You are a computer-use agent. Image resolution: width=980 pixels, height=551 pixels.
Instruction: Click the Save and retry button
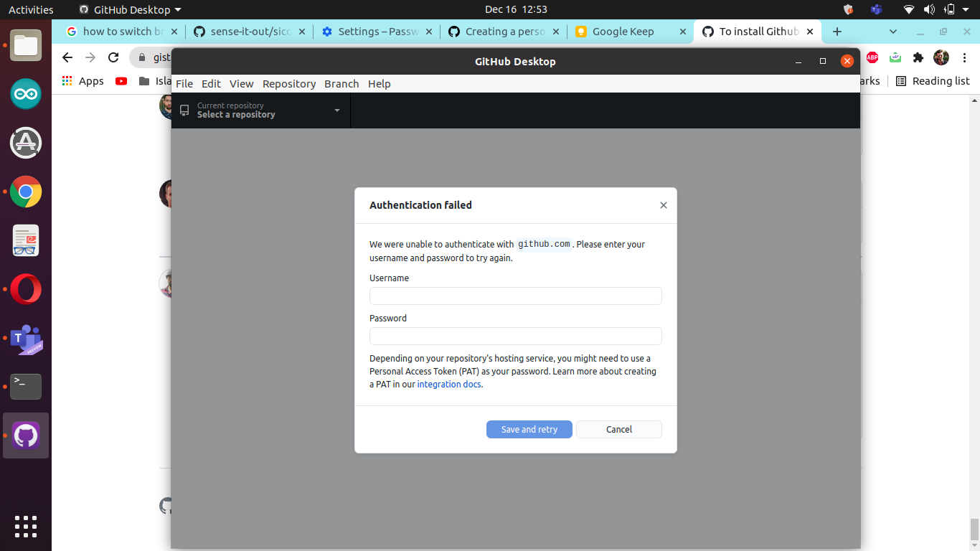pos(529,429)
